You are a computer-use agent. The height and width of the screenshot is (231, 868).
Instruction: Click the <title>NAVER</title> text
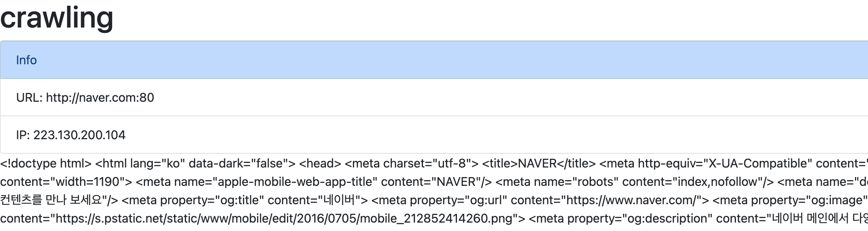point(538,163)
